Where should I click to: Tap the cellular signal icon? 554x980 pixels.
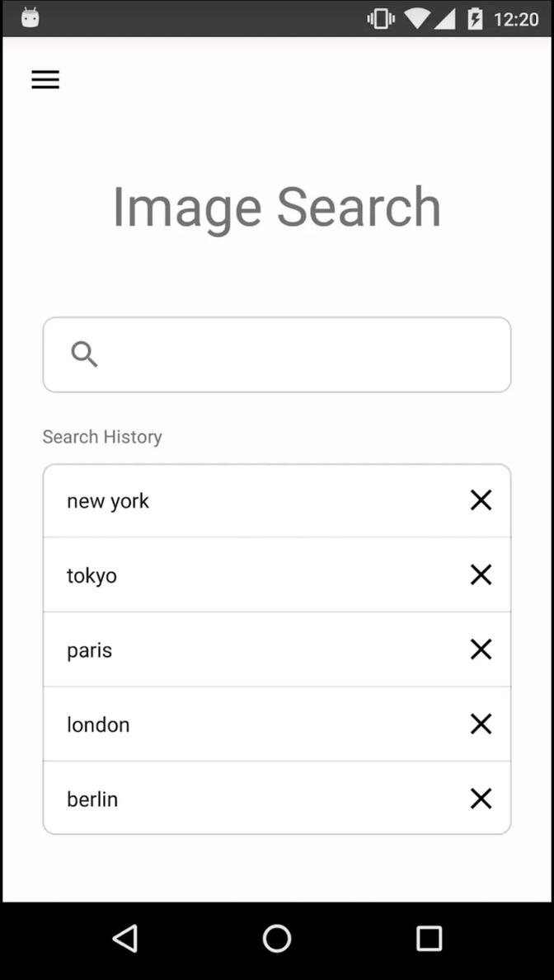tap(445, 18)
